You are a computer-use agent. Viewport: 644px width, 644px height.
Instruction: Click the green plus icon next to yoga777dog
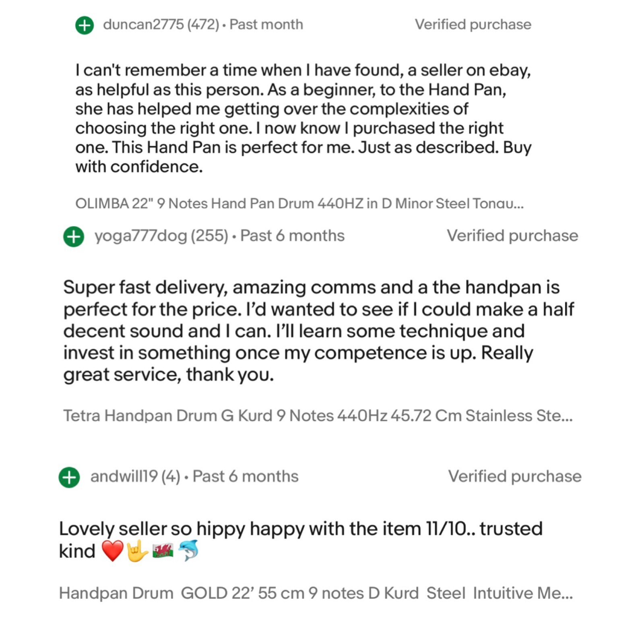pyautogui.click(x=74, y=236)
